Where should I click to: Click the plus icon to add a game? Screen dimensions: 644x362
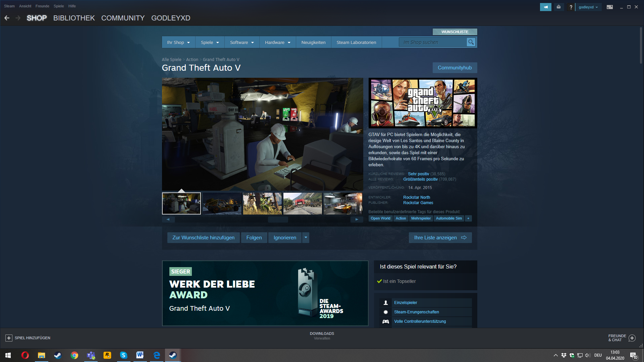coord(9,338)
